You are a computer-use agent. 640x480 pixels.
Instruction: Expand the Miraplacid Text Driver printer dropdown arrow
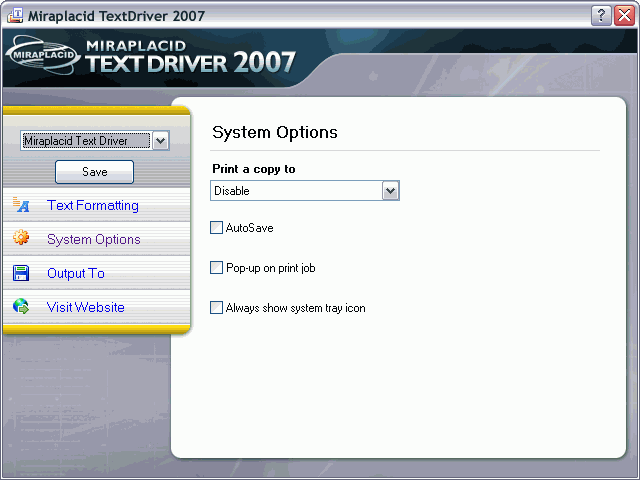[x=160, y=141]
